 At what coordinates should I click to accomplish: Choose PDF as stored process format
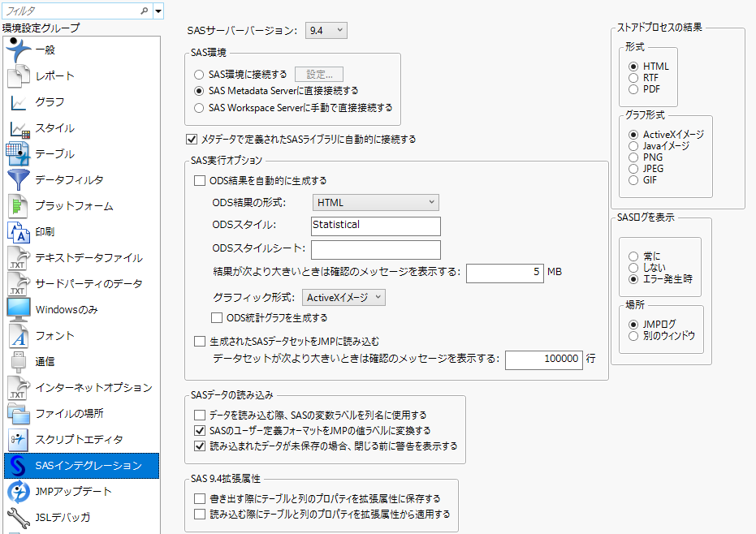pos(633,89)
